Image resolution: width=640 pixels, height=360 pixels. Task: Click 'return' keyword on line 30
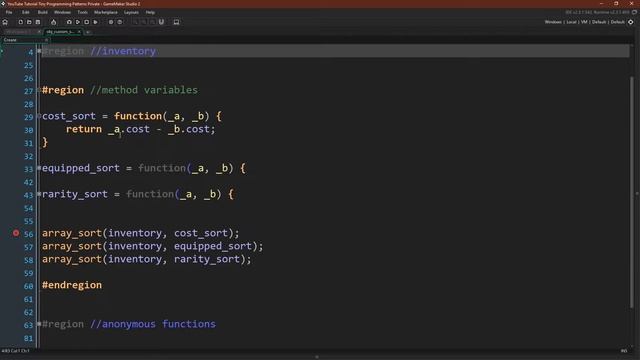pos(84,129)
